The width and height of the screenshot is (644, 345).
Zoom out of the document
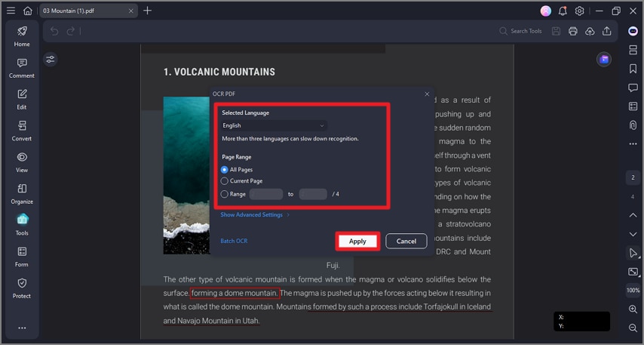pyautogui.click(x=633, y=328)
